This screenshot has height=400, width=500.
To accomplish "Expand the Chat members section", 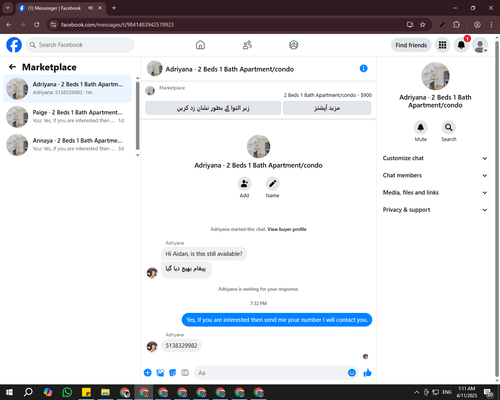I will coord(435,175).
